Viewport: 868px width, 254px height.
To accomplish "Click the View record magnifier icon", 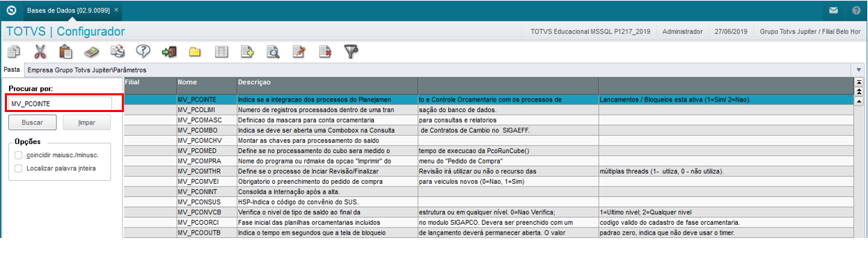I will (x=273, y=51).
